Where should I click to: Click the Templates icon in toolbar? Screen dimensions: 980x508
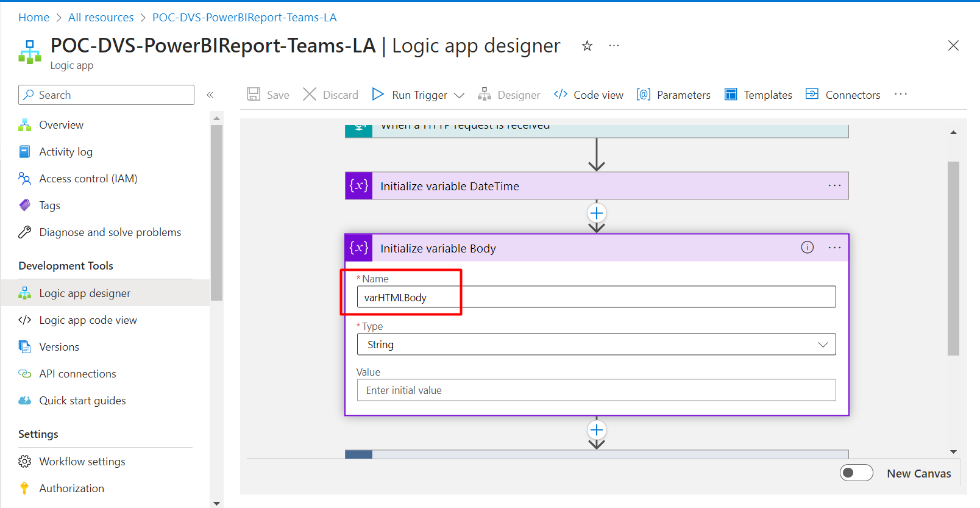[731, 94]
